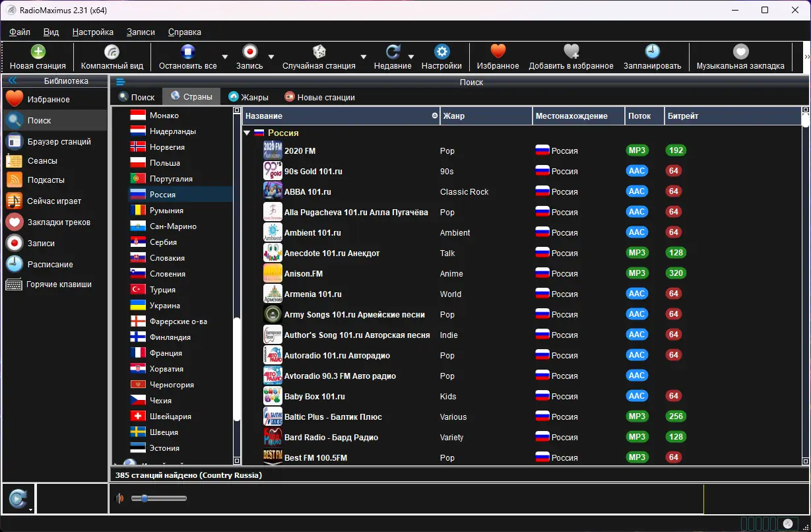Click the Недавние refresh icon

pos(393,51)
